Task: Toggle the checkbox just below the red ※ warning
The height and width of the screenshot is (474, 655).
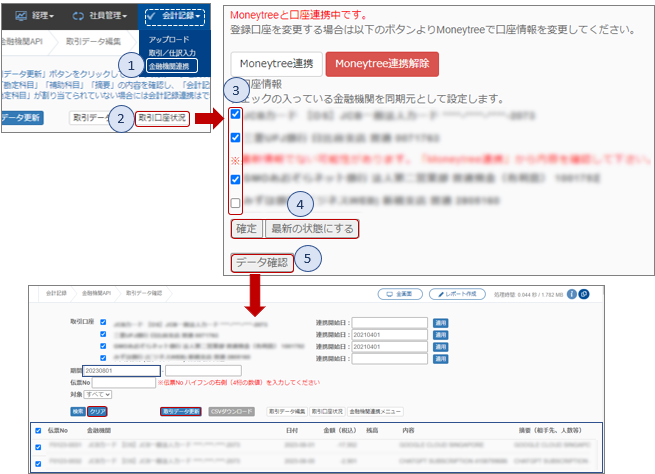Action: pyautogui.click(x=235, y=180)
